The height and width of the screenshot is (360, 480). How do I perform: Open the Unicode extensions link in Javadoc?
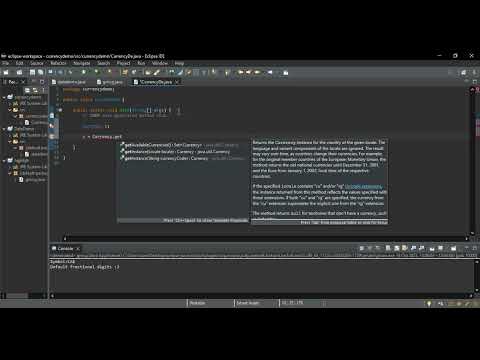[x=363, y=186]
